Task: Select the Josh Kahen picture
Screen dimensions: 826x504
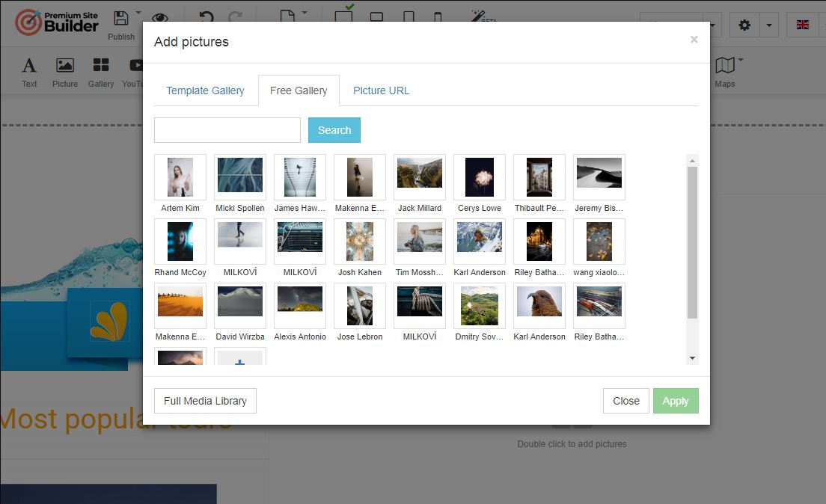Action: point(360,242)
